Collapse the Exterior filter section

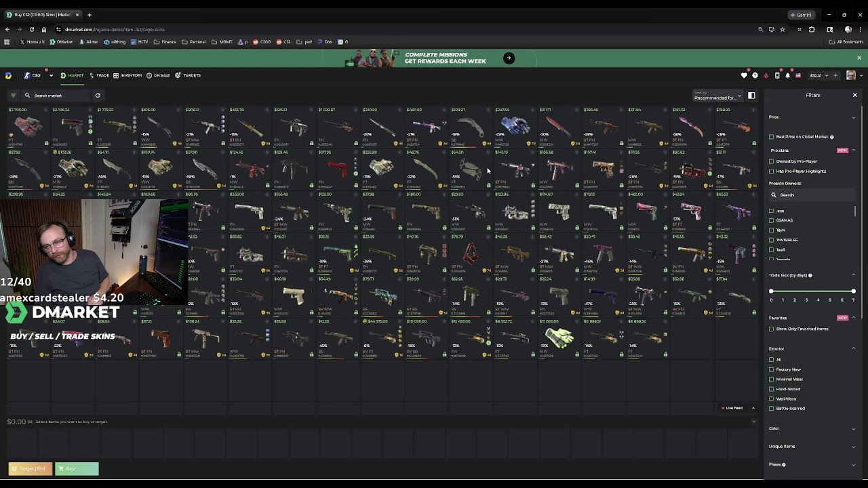click(854, 348)
